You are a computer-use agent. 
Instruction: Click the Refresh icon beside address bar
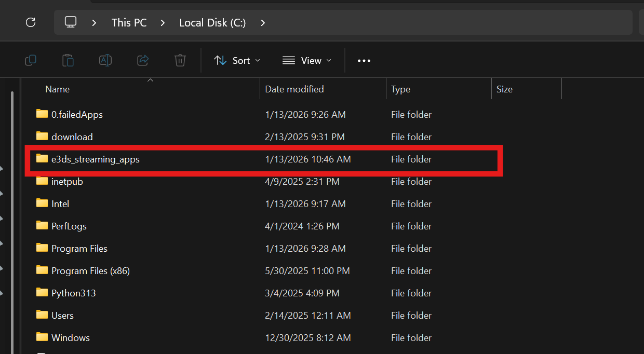click(31, 22)
